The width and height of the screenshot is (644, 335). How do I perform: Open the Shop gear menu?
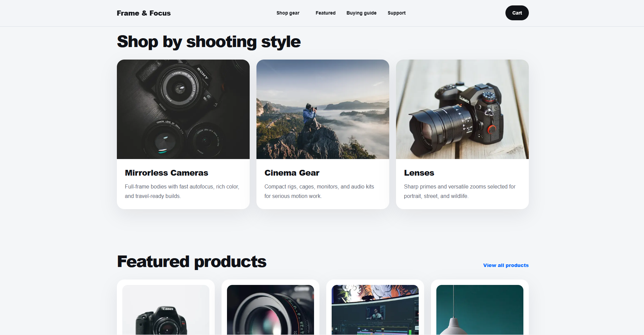click(288, 13)
